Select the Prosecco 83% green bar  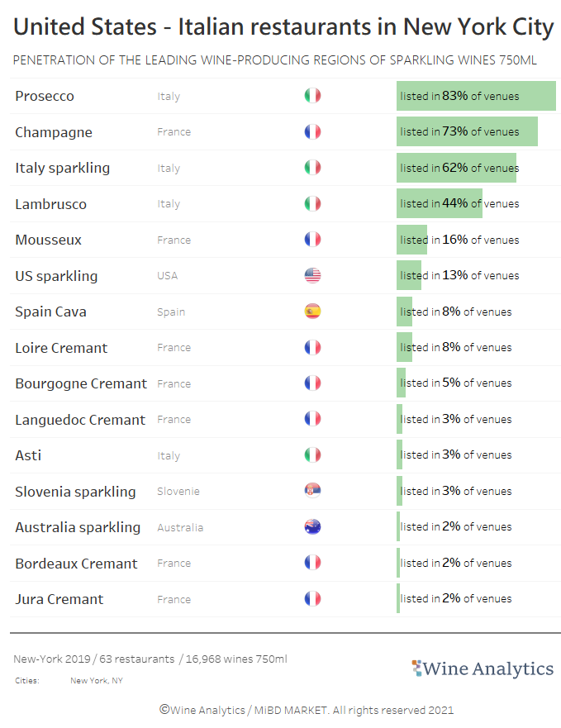click(476, 96)
